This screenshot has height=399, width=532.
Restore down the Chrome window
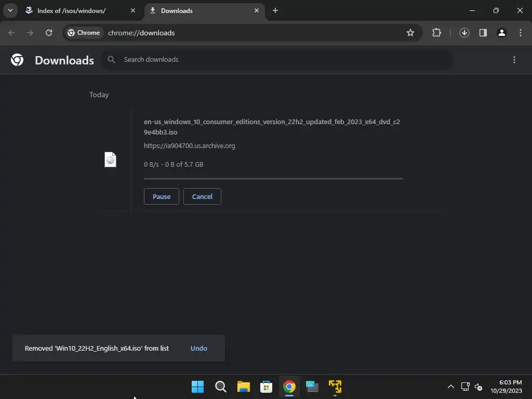click(x=496, y=10)
